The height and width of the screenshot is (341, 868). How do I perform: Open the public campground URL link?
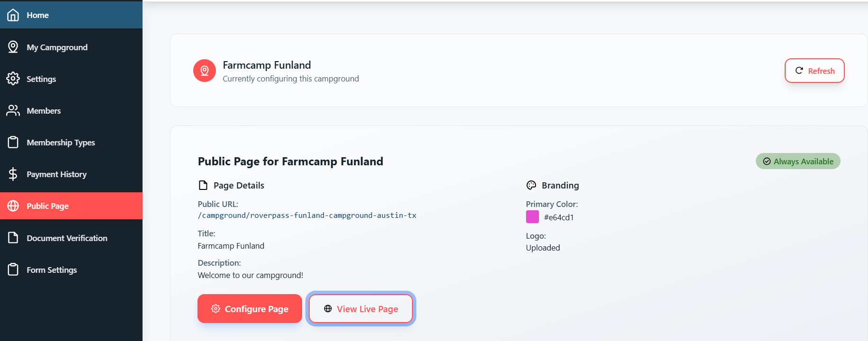(x=307, y=215)
